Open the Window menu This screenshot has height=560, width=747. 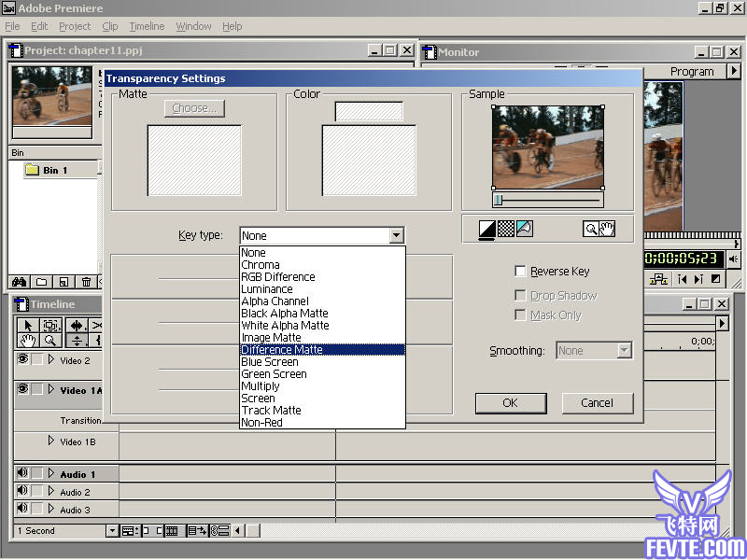click(193, 26)
